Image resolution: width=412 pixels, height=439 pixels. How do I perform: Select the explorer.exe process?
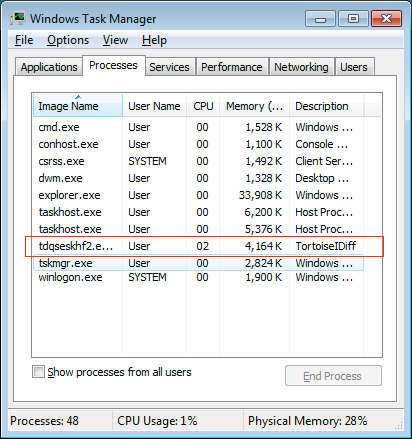[x=198, y=195]
